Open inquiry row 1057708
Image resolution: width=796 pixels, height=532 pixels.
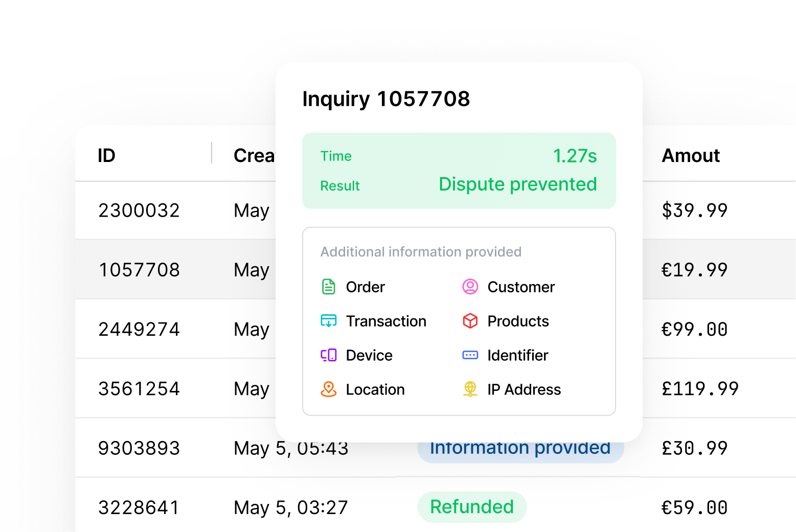(x=139, y=269)
